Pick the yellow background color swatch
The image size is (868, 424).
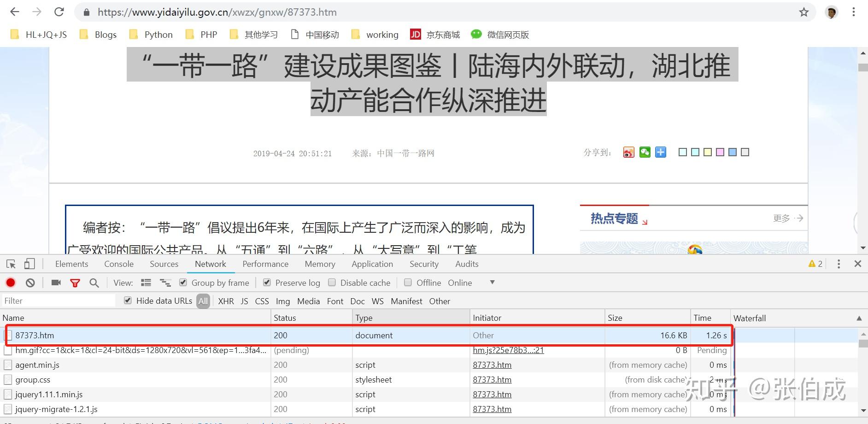708,152
